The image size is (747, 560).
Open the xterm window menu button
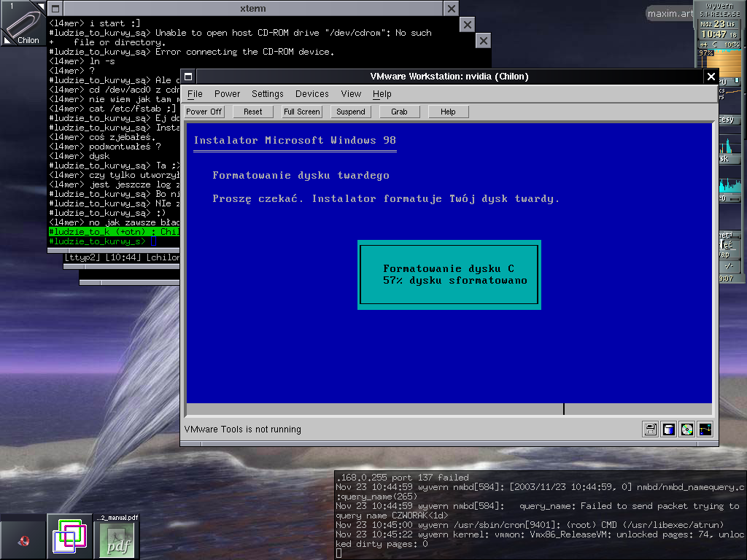tap(56, 9)
